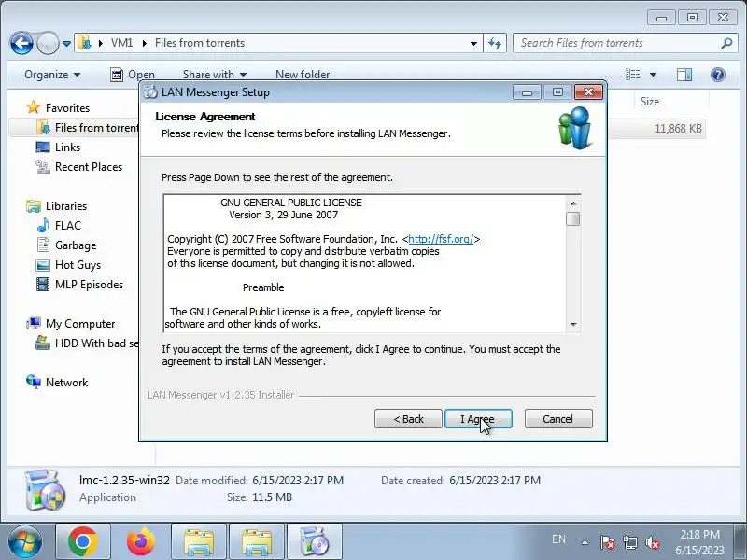The image size is (747, 560).
Task: Go back with the Back button
Action: click(x=408, y=418)
